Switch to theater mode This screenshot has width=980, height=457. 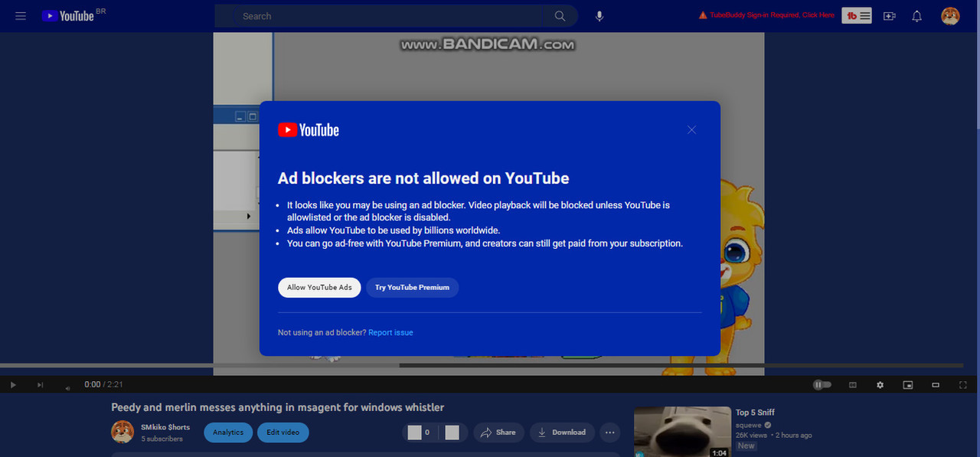tap(936, 385)
